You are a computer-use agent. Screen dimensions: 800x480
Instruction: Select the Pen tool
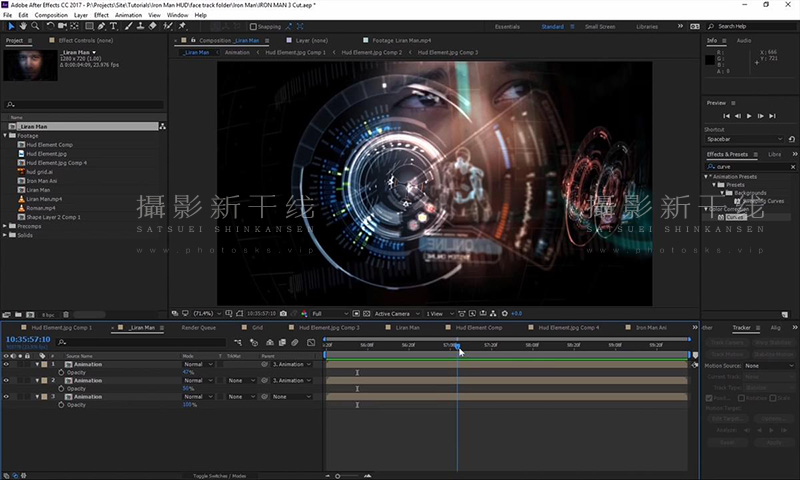(x=101, y=26)
